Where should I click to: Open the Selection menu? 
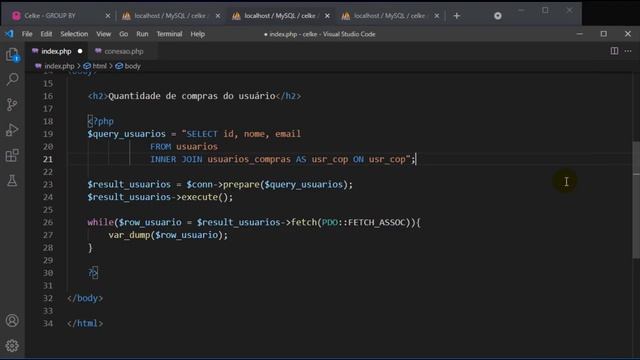coord(74,34)
